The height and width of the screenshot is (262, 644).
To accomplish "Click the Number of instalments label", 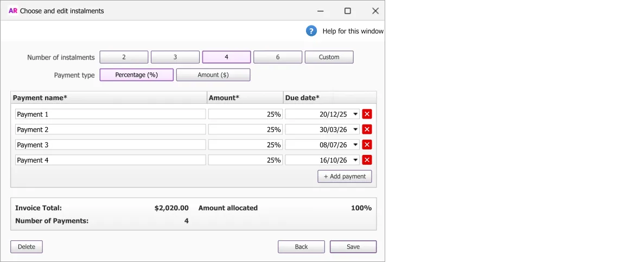I will point(61,58).
